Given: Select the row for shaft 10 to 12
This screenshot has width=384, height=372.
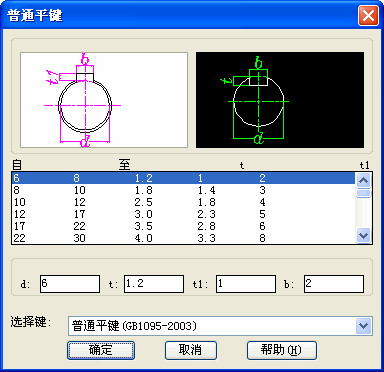Looking at the screenshot, I should click(184, 202).
